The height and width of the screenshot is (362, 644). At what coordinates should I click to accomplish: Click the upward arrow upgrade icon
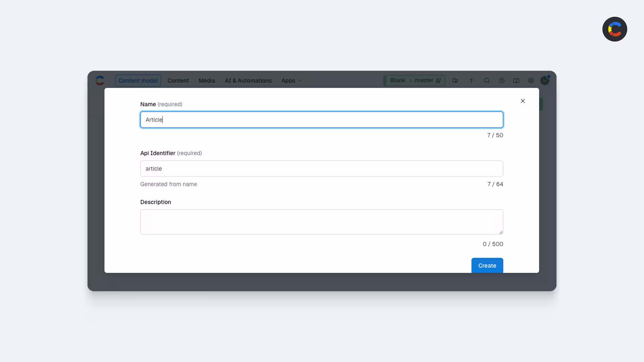pyautogui.click(x=471, y=80)
